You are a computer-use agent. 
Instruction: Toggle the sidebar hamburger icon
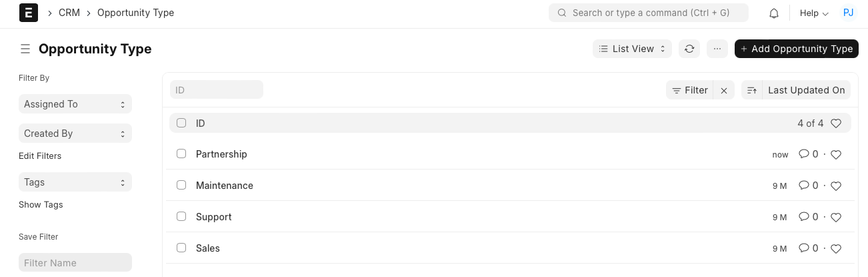[x=25, y=49]
